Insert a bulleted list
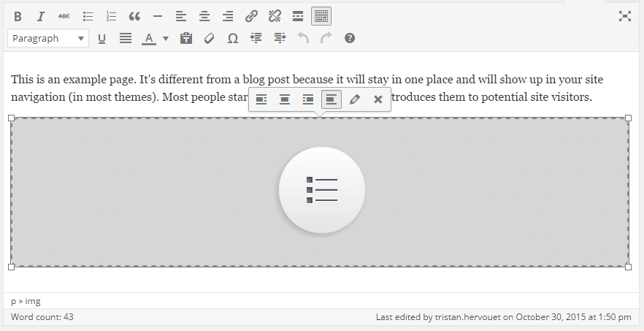Viewport: 644px width, 331px height. coord(88,16)
